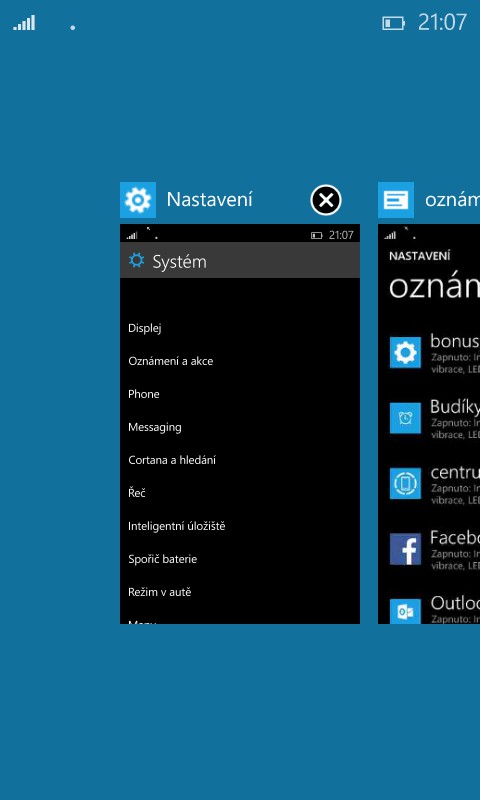This screenshot has height=800, width=480.
Task: Close the Nastavení app card
Action: point(326,200)
